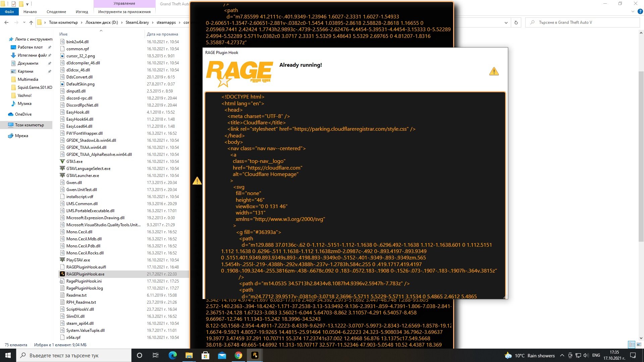This screenshot has height=362, width=644.
Task: Expand the address bar history dropdown
Action: point(506,22)
